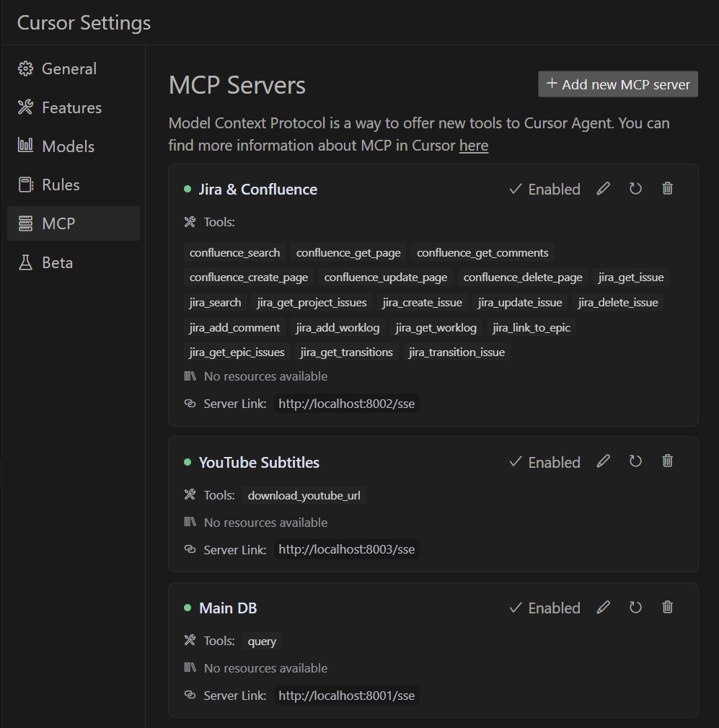Toggle Enabled for Jira & Confluence
Image resolution: width=719 pixels, height=728 pixels.
pos(544,190)
